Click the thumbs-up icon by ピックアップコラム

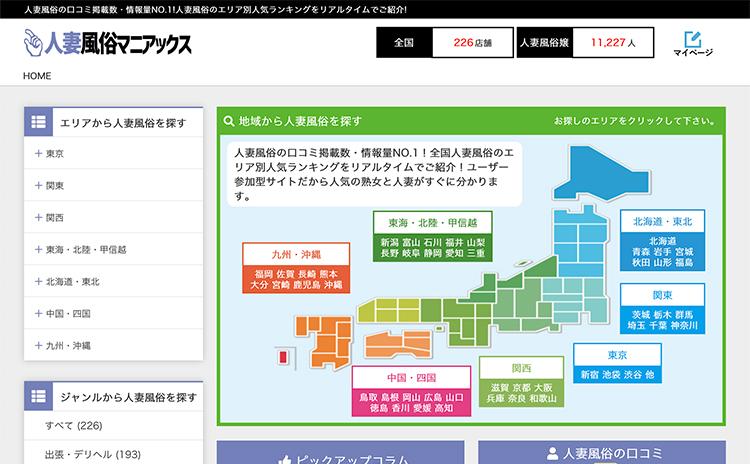tap(283, 459)
